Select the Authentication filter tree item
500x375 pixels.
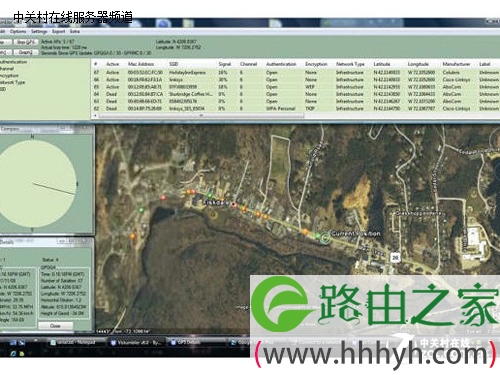(13, 62)
